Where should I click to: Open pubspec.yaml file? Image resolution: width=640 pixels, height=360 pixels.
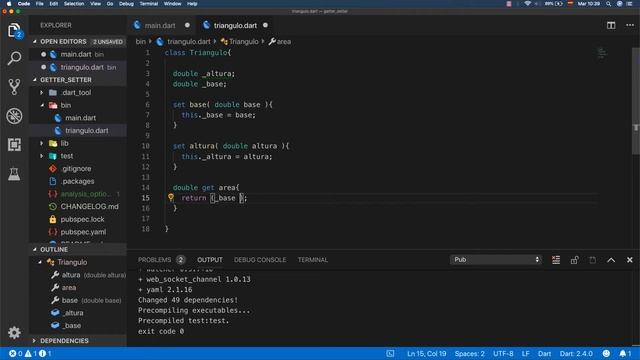(78, 232)
